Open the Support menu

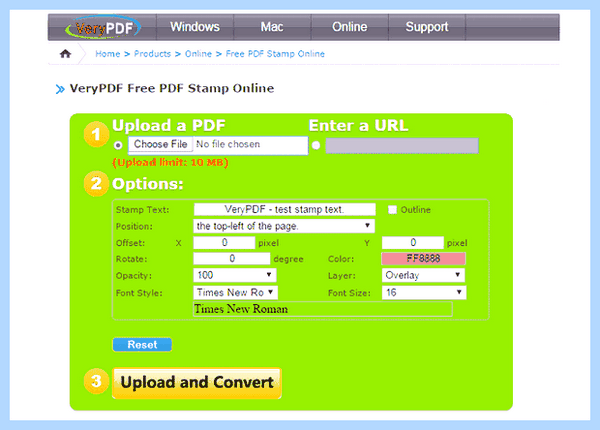(427, 27)
